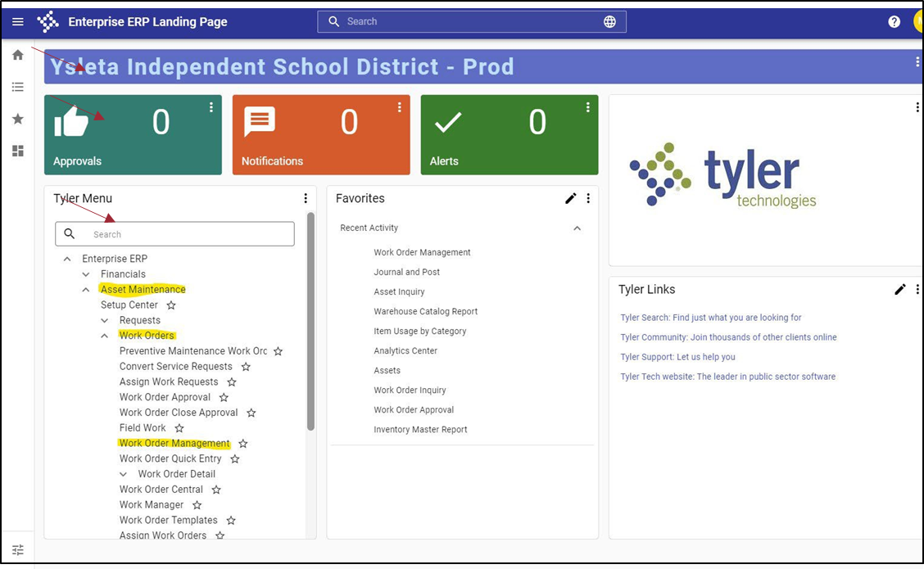This screenshot has height=569, width=924.
Task: Collapse the Enterprise ERP tree node
Action: pos(67,259)
